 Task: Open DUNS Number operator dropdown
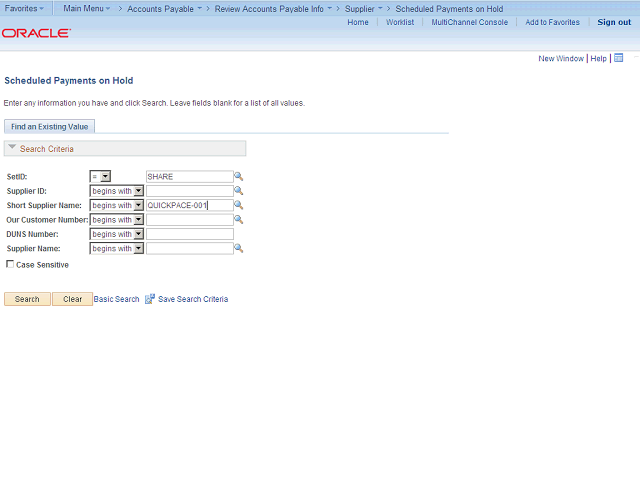[x=117, y=234]
